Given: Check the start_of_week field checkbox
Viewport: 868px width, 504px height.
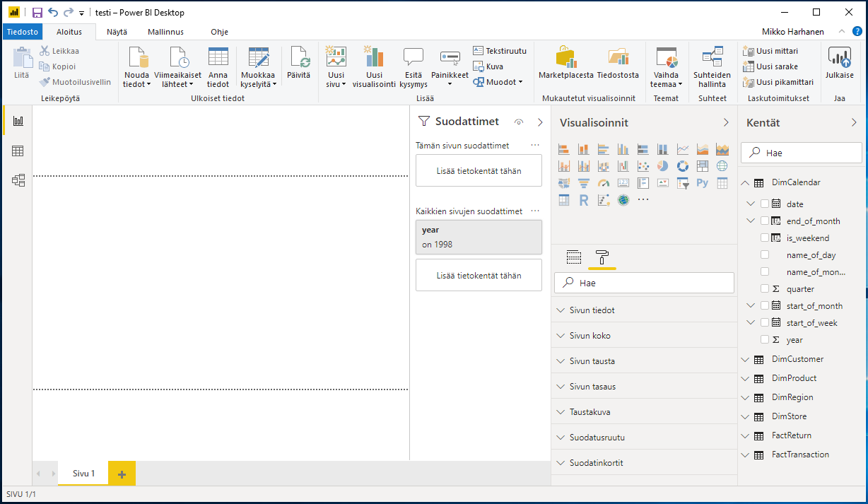Looking at the screenshot, I should (765, 322).
